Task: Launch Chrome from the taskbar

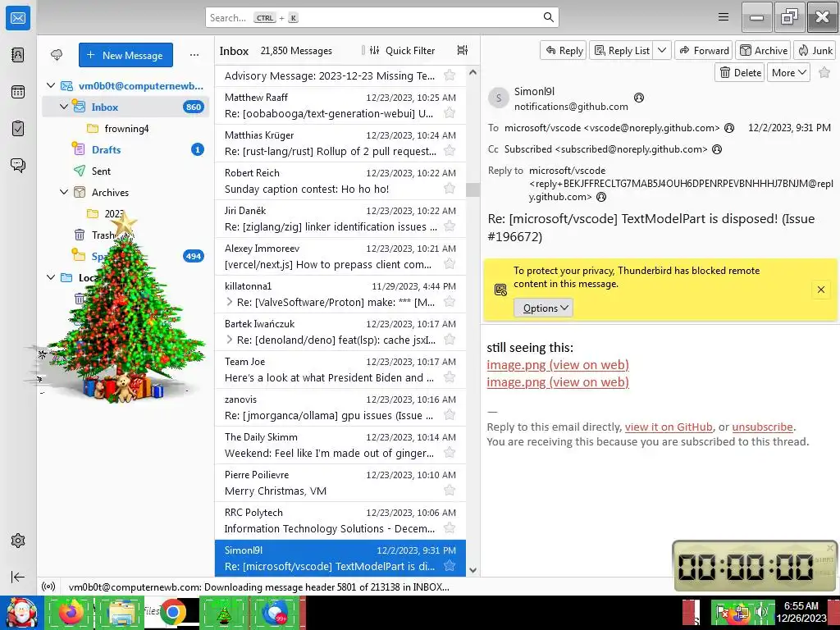Action: pos(172,612)
